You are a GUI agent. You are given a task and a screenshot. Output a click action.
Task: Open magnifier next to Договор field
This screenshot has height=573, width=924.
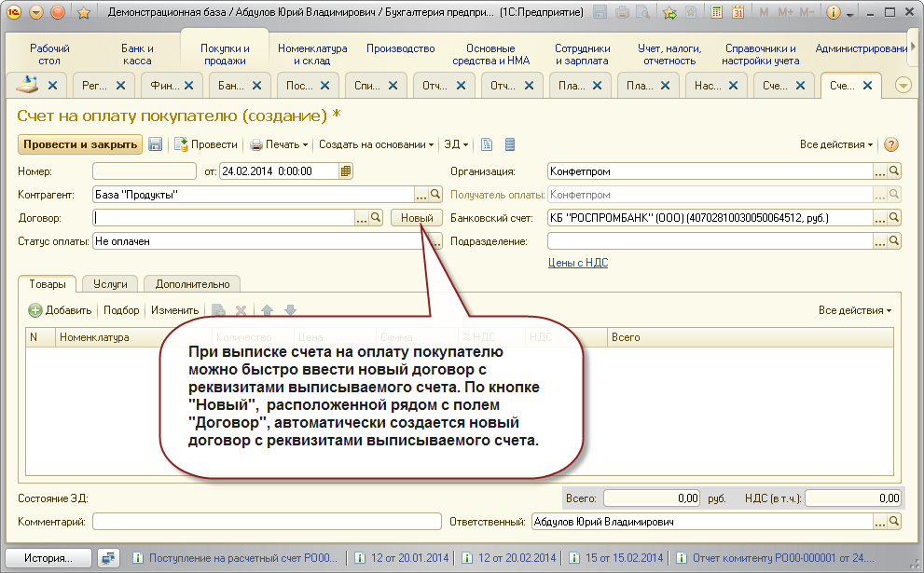[x=377, y=218]
